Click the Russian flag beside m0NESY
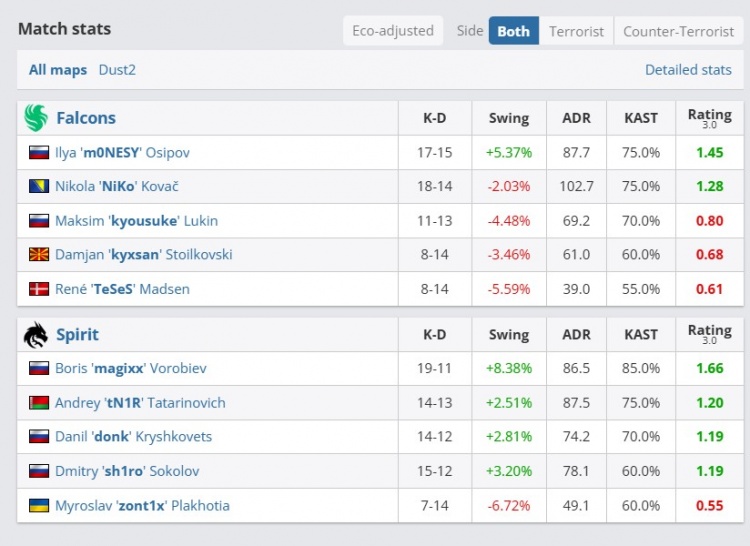750x546 pixels. (39, 153)
